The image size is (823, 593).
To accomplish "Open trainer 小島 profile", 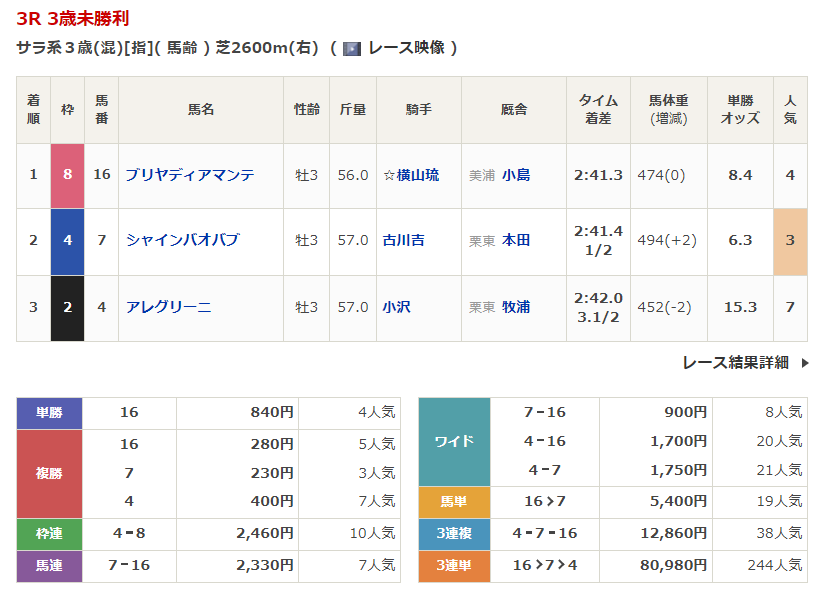I will 516,175.
